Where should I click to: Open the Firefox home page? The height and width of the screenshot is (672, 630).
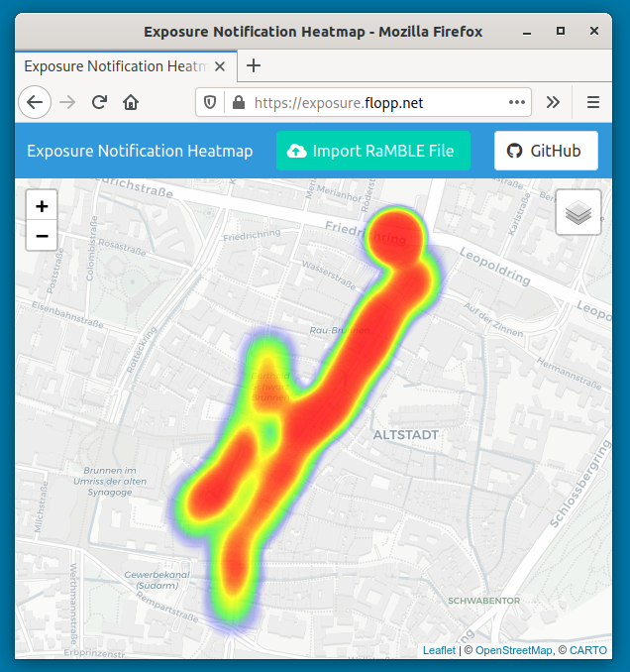[x=131, y=102]
